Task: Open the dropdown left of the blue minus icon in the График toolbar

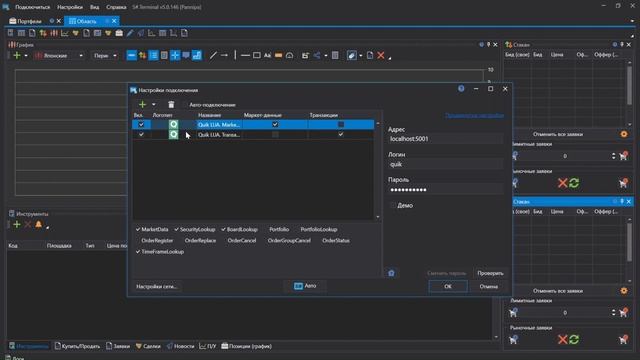Action: coord(104,56)
